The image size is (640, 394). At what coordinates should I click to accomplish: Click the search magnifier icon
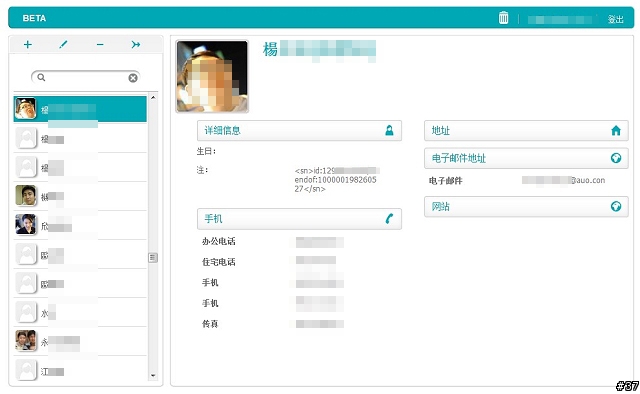[41, 77]
